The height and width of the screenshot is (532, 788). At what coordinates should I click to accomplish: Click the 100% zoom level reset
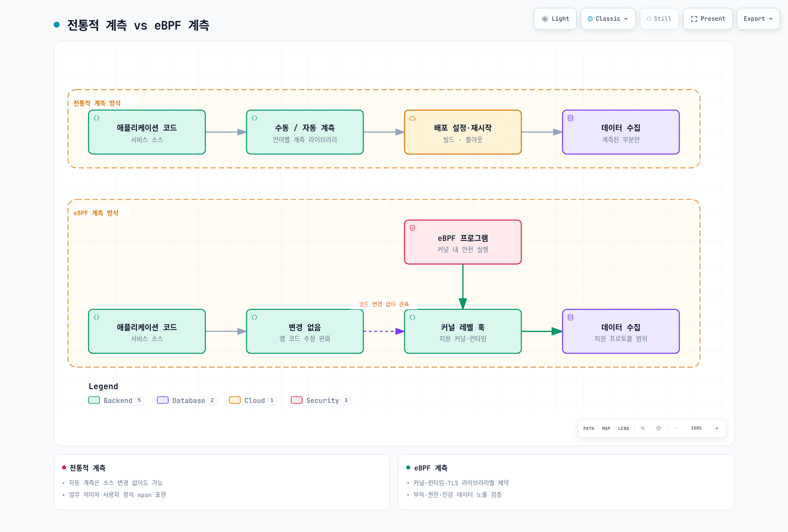(x=696, y=429)
